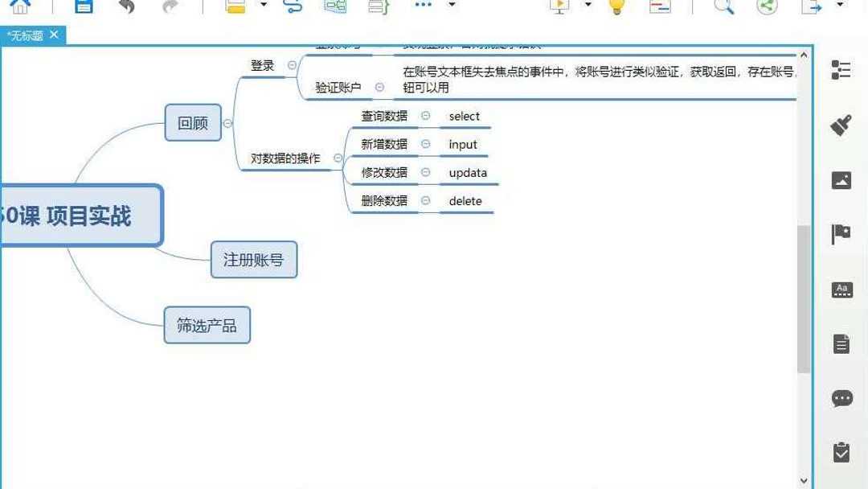This screenshot has width=868, height=489.
Task: Open the format paintbrush panel in sidebar
Action: pos(841,125)
